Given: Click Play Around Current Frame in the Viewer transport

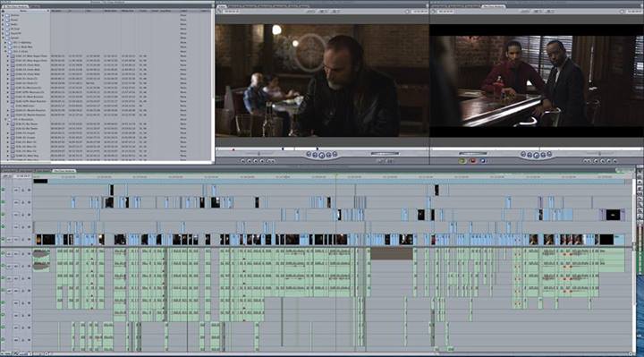Looking at the screenshot, I should pos(328,155).
